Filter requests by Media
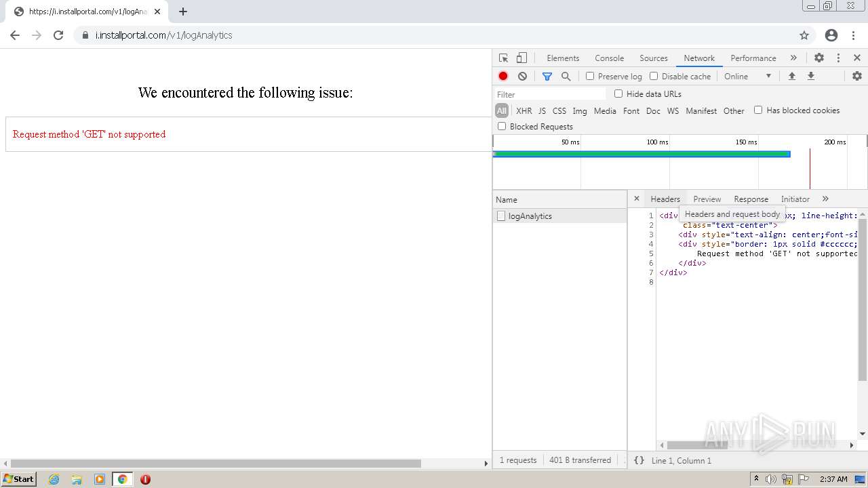The height and width of the screenshot is (488, 868). pos(605,110)
